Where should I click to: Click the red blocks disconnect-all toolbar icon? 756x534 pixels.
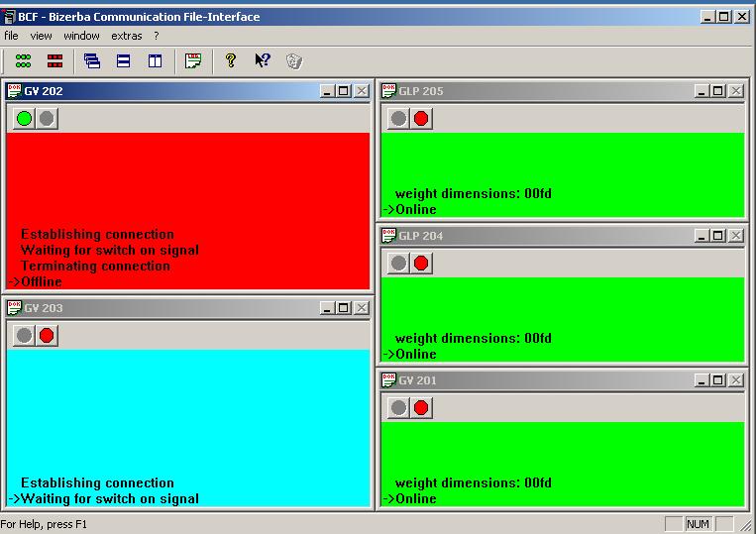(54, 61)
